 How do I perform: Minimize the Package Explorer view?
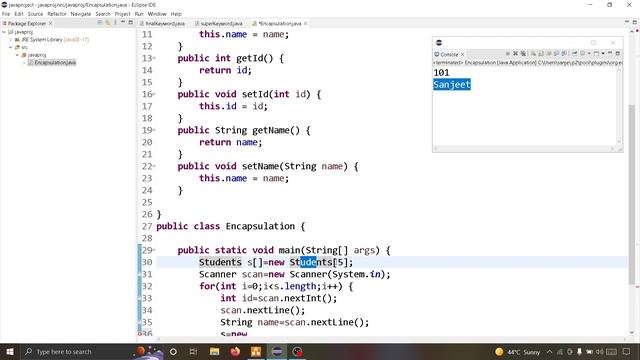[123, 22]
